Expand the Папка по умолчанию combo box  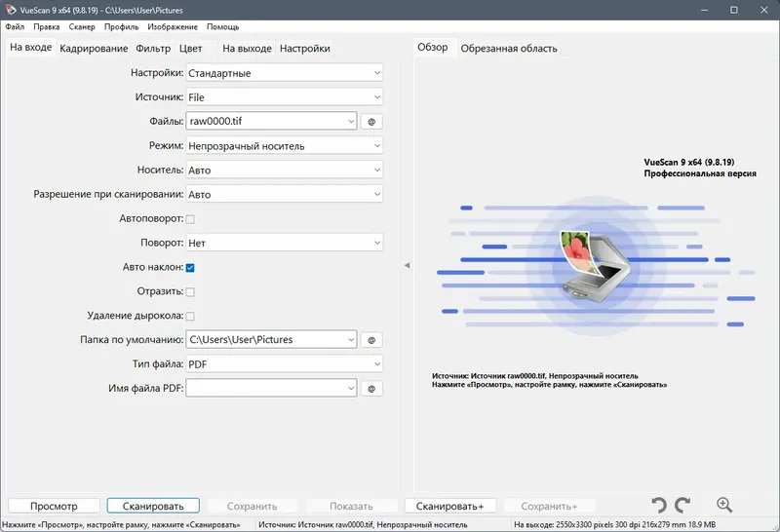(351, 340)
